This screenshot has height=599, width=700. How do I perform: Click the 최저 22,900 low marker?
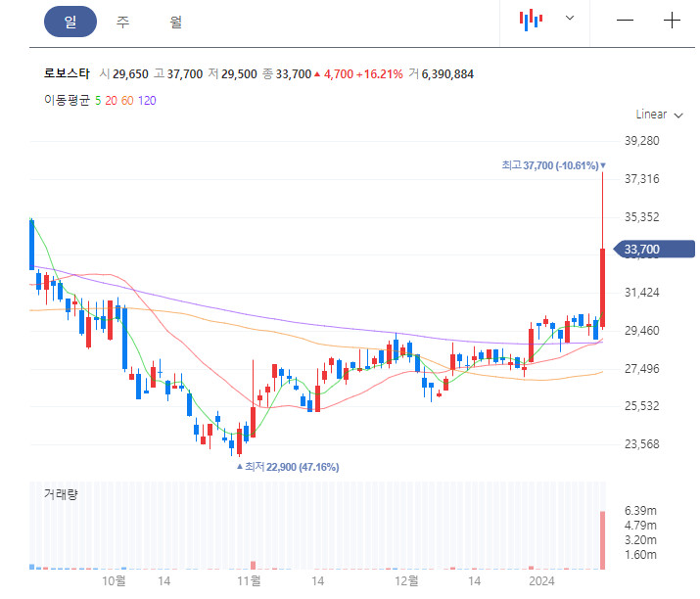288,467
